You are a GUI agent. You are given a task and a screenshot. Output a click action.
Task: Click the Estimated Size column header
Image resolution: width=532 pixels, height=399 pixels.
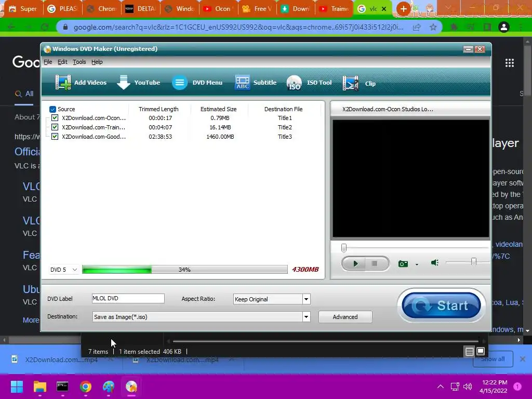click(219, 109)
